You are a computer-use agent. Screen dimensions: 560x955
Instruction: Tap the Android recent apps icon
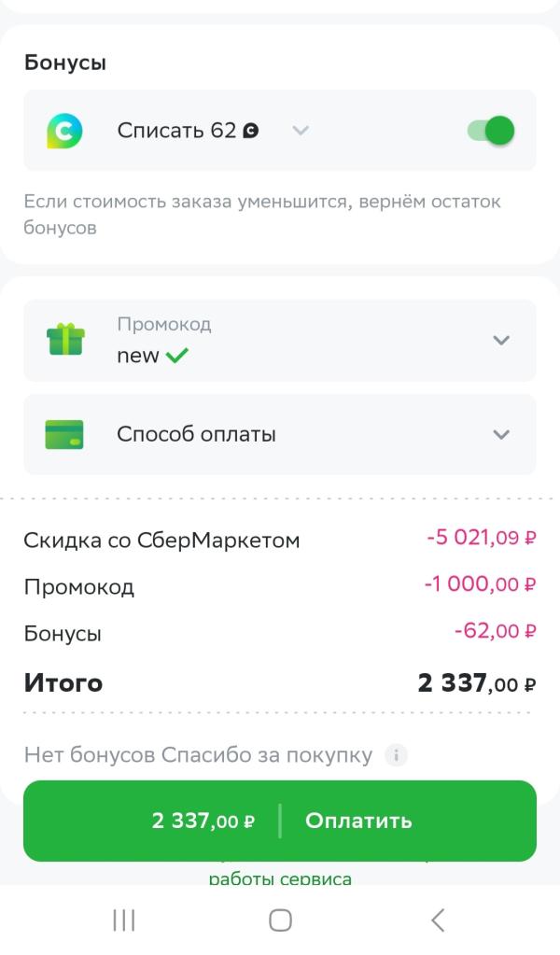click(x=123, y=920)
